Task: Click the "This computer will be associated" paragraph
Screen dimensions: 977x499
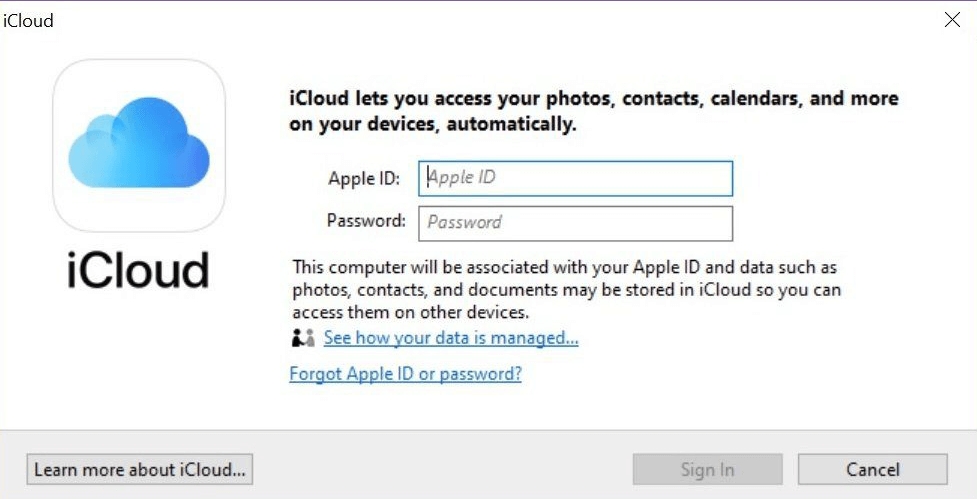Action: click(566, 289)
